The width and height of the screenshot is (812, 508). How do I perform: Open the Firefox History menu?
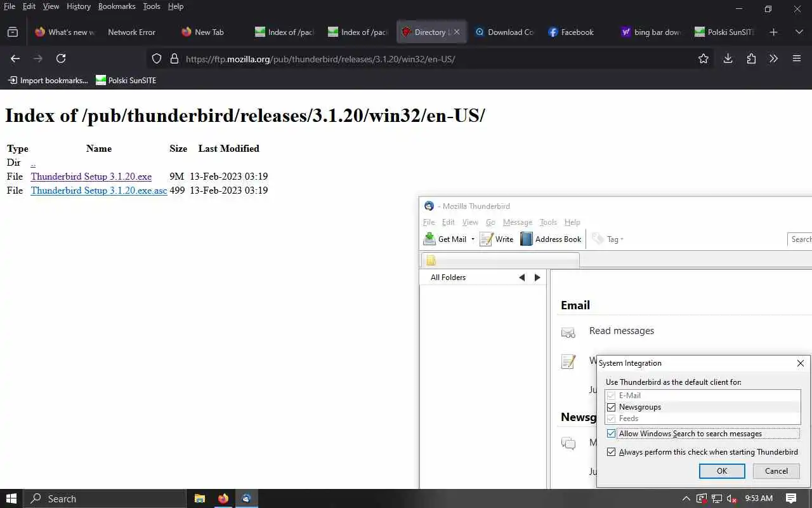[x=79, y=6]
